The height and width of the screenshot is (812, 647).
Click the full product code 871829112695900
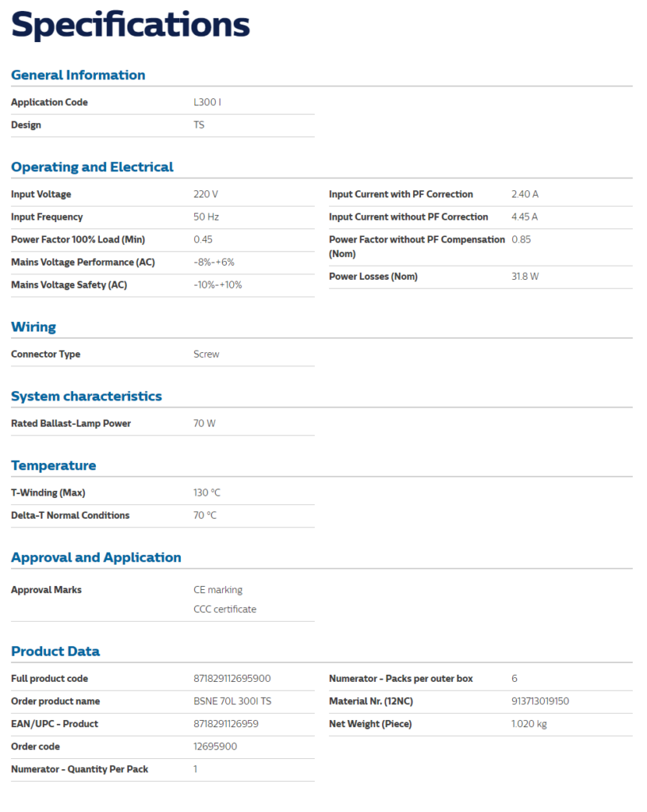click(232, 679)
